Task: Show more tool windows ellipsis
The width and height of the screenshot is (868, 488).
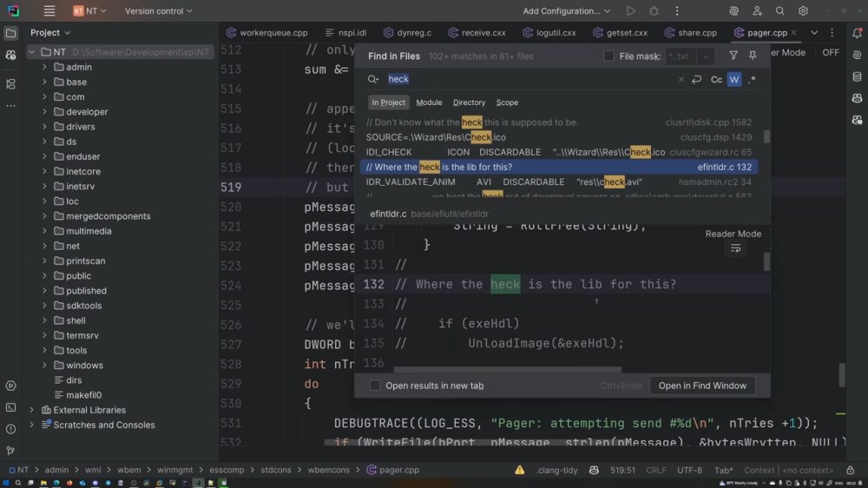Action: tap(10, 105)
